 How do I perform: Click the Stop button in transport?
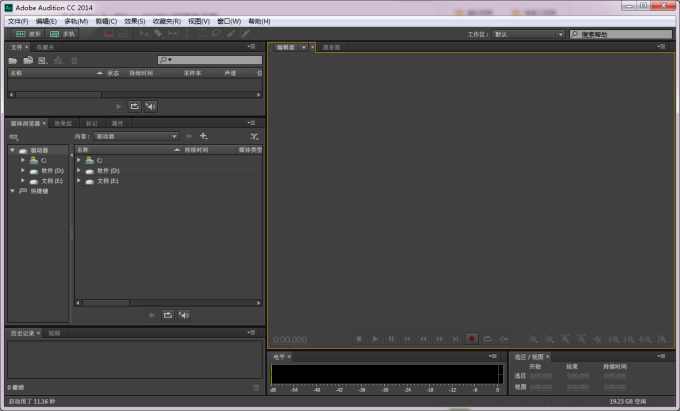[359, 339]
